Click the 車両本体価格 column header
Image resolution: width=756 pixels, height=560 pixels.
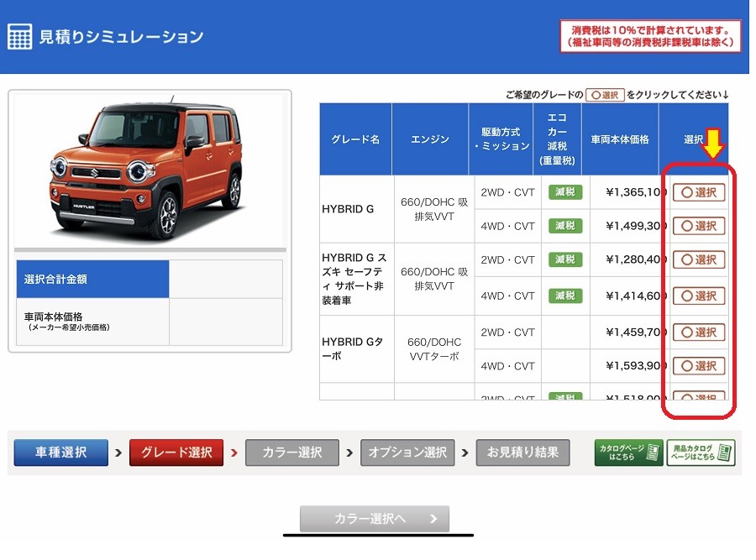pos(620,139)
